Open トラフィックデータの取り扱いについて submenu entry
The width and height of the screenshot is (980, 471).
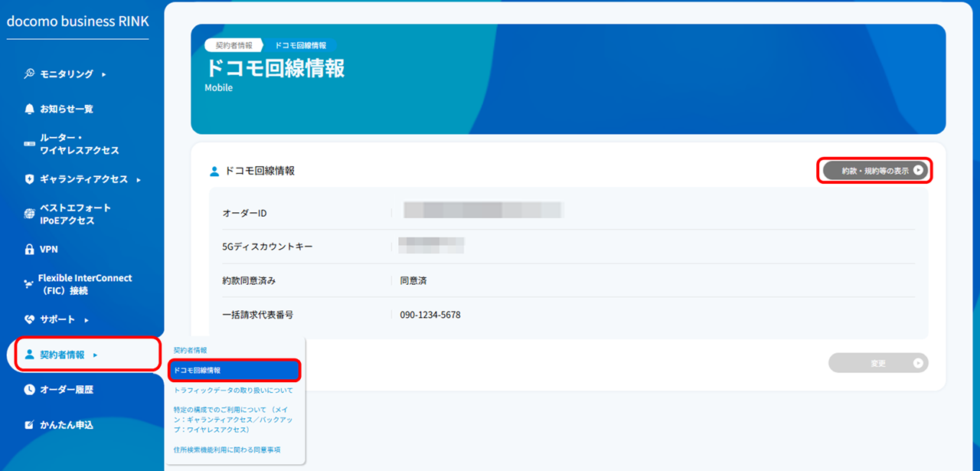click(233, 391)
